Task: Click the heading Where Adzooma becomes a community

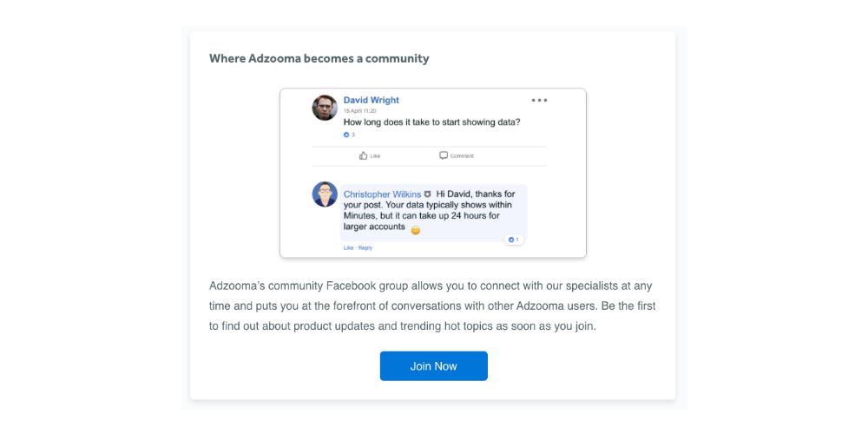Action: click(319, 58)
